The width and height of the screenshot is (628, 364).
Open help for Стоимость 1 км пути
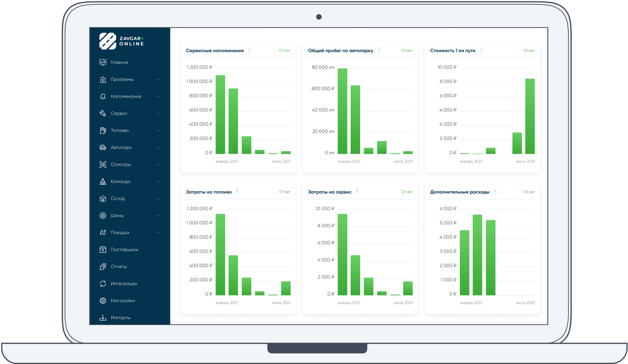tap(481, 50)
